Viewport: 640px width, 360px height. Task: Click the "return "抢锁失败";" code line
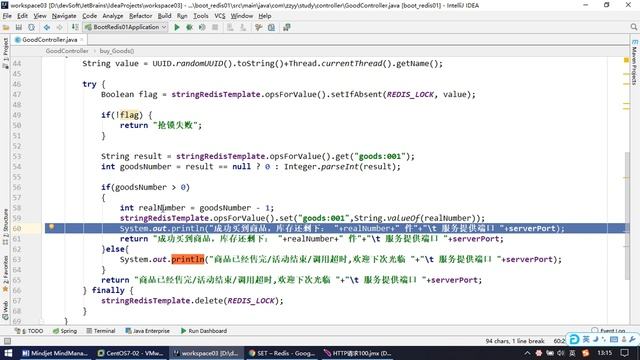(161, 125)
